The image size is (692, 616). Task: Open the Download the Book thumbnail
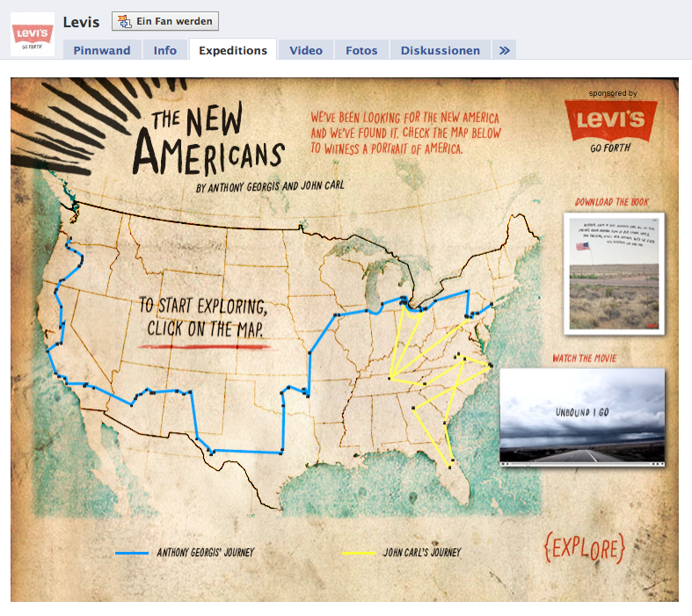[x=613, y=272]
